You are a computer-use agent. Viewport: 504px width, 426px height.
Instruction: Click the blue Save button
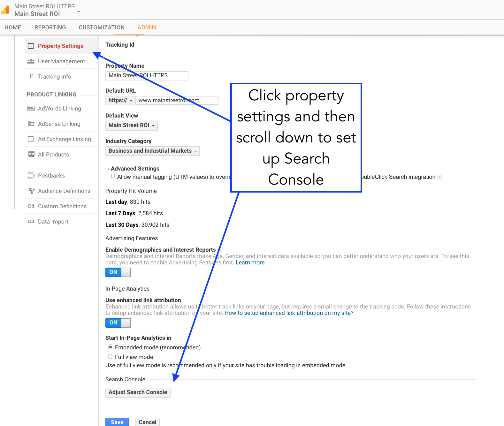117,422
